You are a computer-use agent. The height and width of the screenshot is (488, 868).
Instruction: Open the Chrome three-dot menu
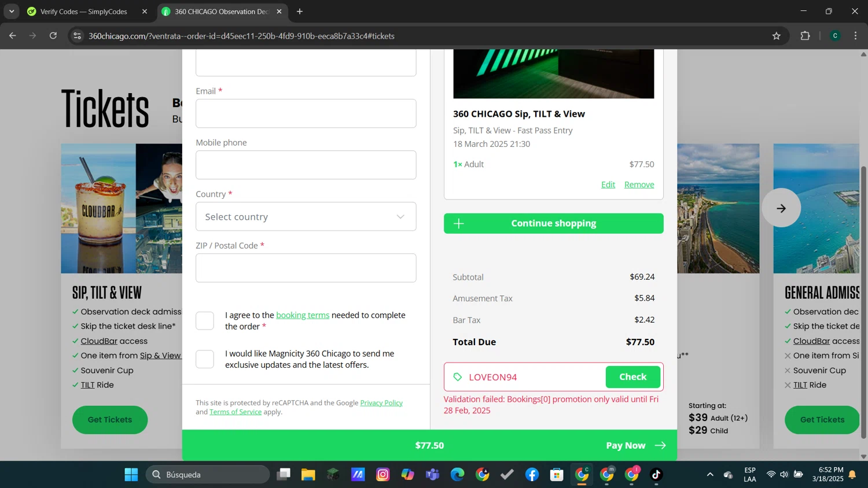pos(855,36)
